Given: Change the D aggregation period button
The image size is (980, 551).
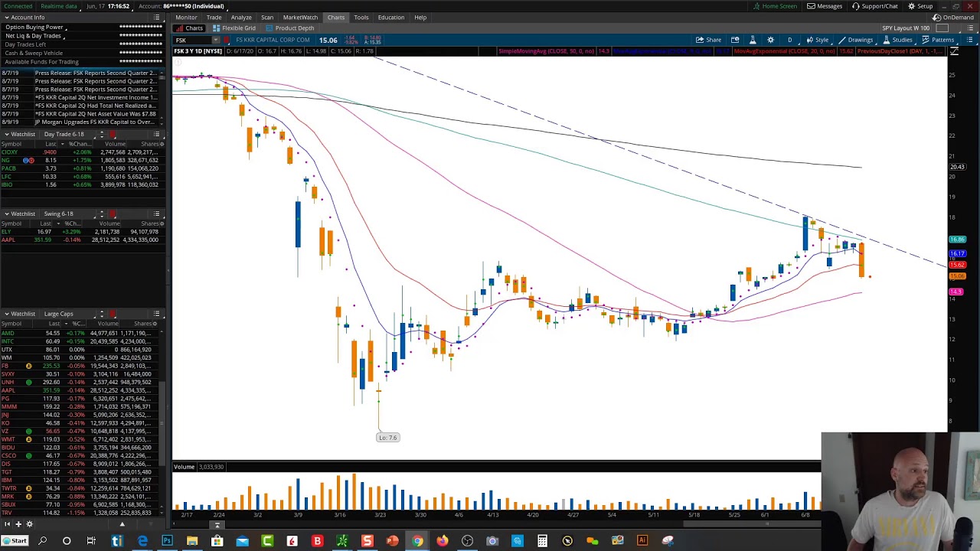Looking at the screenshot, I should click(x=789, y=40).
